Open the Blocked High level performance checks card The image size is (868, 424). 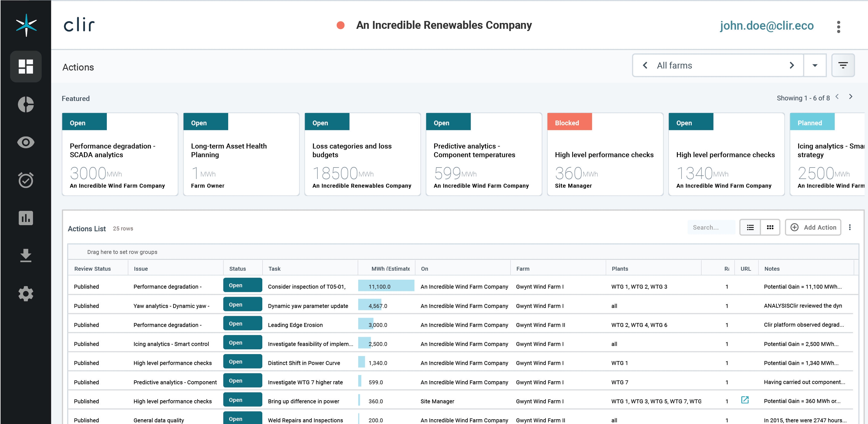pyautogui.click(x=605, y=154)
